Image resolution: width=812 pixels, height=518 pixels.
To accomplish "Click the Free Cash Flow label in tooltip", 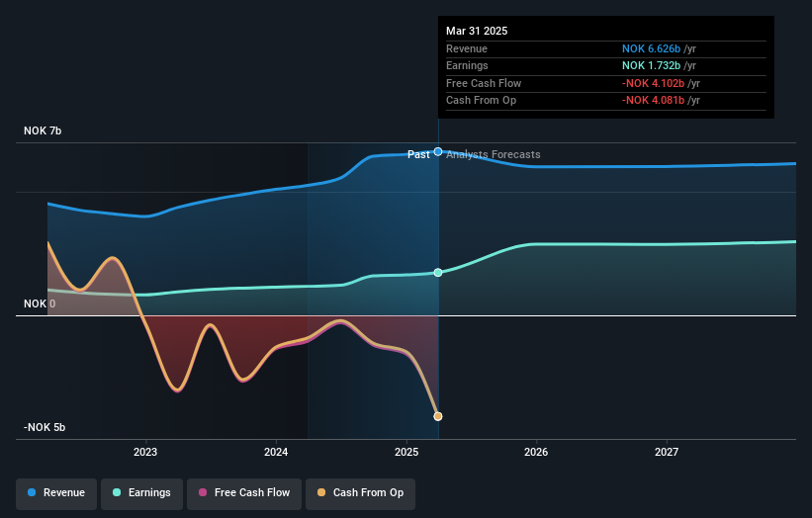I will (x=484, y=83).
